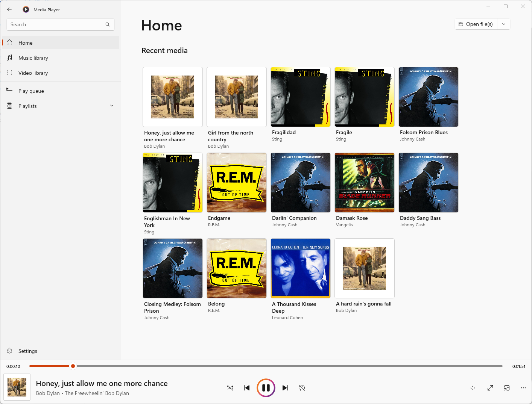Play Closing Medley: Folsom Prison thumbnail
The height and width of the screenshot is (404, 532).
tap(173, 268)
